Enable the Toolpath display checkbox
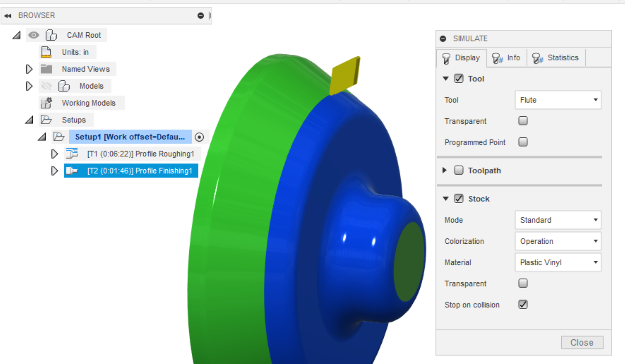The height and width of the screenshot is (364, 625). 459,170
